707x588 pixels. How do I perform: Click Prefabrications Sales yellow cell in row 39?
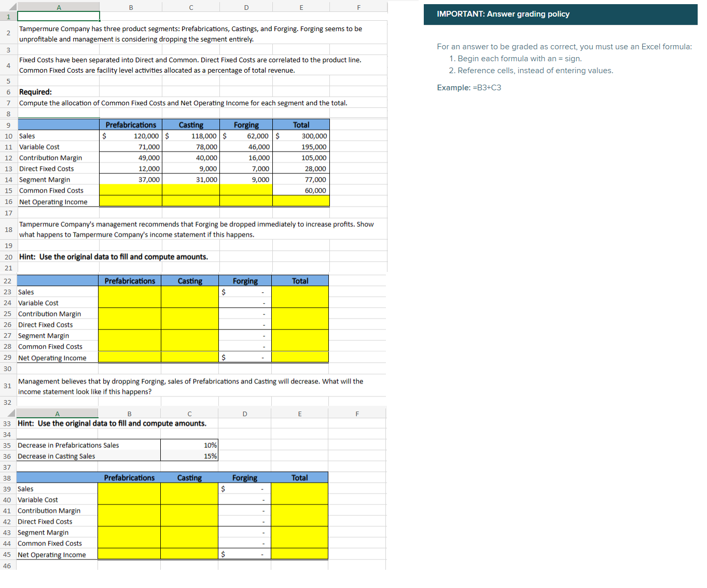point(129,488)
